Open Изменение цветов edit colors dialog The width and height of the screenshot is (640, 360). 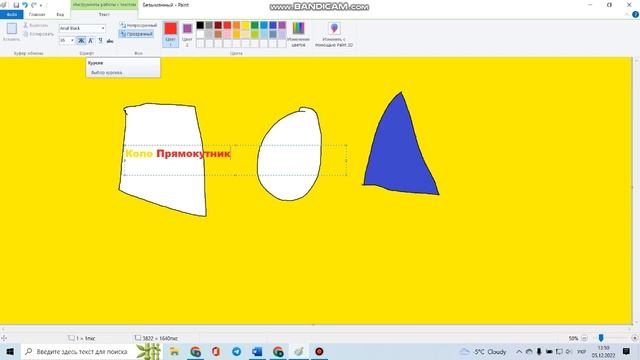[x=298, y=34]
